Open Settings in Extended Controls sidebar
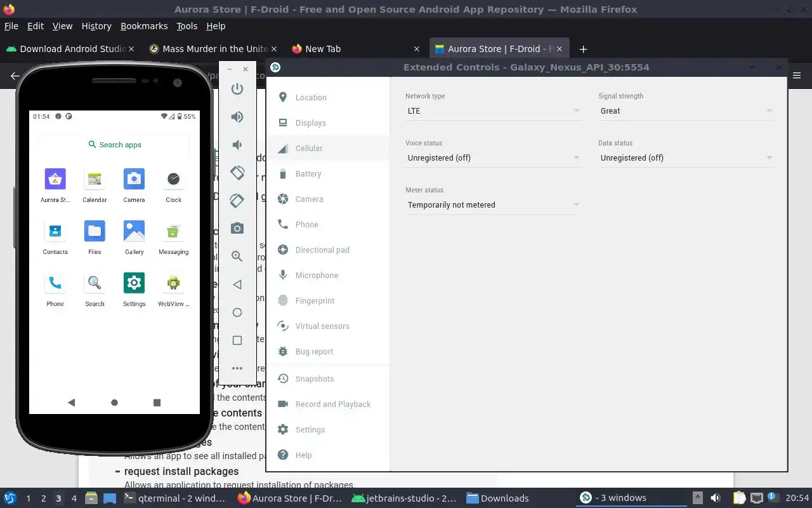 pyautogui.click(x=328, y=429)
